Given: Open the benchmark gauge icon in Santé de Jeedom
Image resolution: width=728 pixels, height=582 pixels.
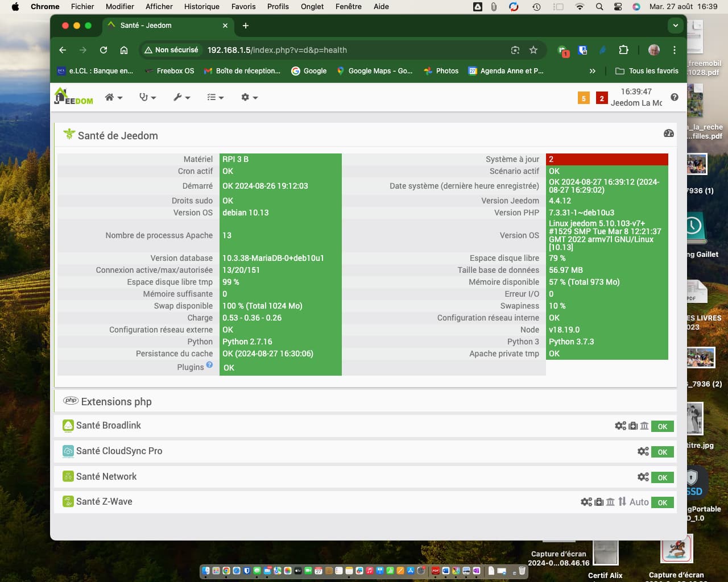Looking at the screenshot, I should click(669, 133).
